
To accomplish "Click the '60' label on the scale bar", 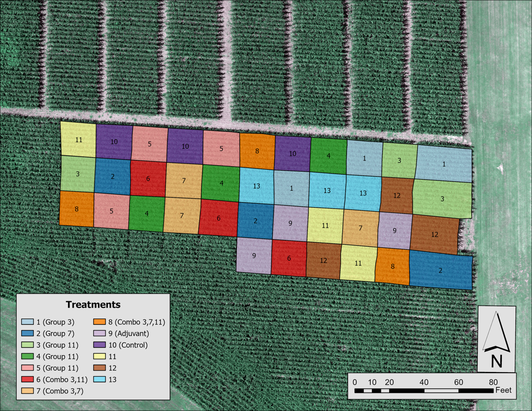I will pyautogui.click(x=458, y=382).
